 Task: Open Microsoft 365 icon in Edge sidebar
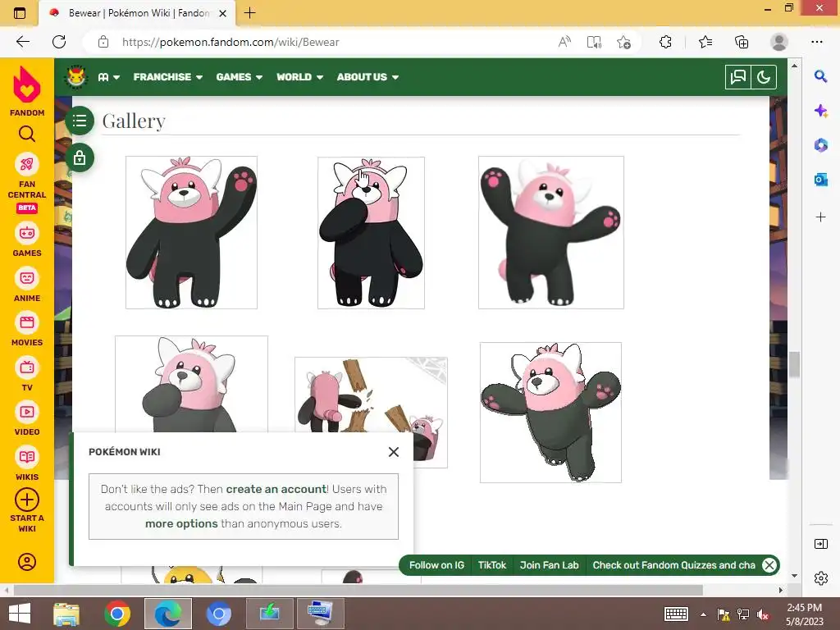820,144
